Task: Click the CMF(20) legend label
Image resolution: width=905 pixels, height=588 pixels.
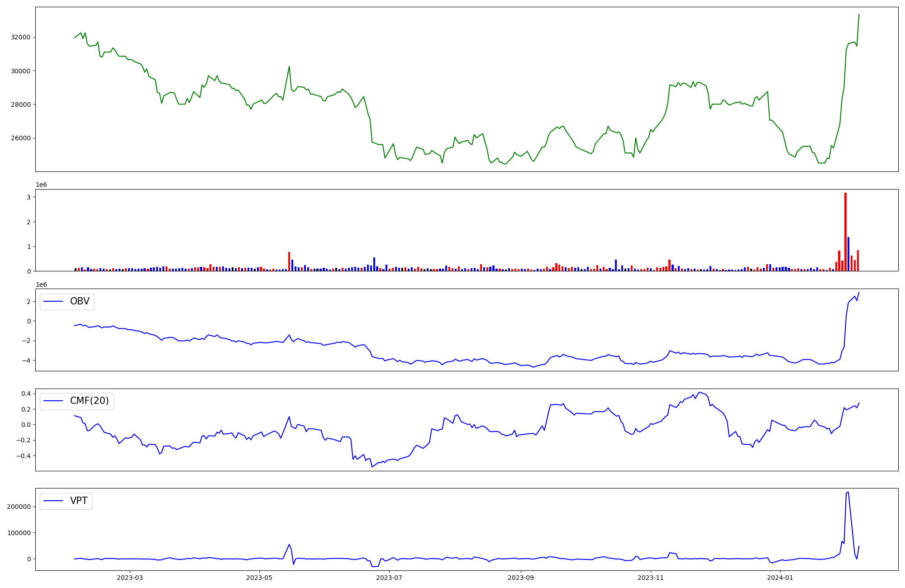Action: (89, 401)
